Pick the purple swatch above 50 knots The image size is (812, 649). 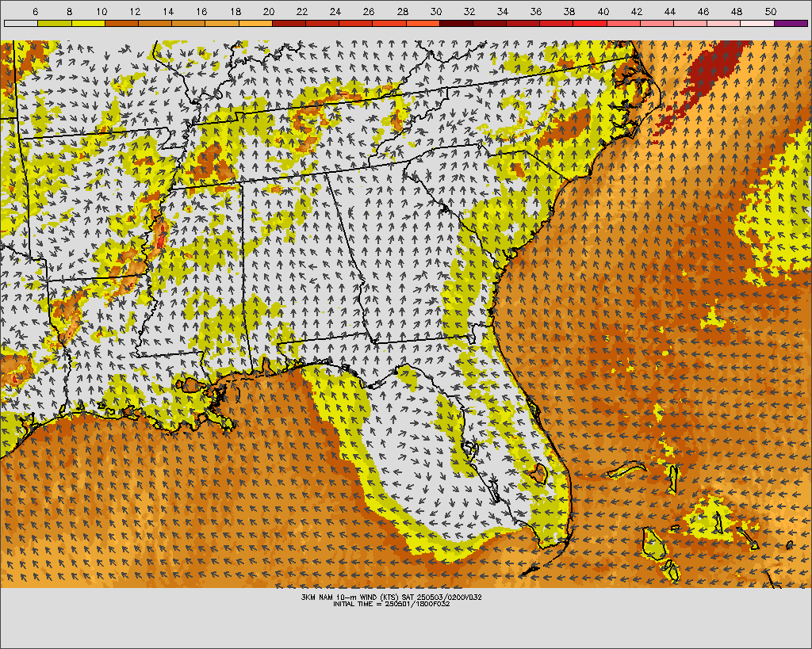click(x=791, y=23)
